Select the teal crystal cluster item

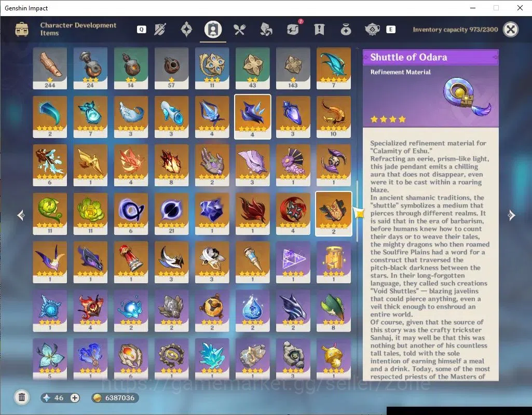[212, 359]
